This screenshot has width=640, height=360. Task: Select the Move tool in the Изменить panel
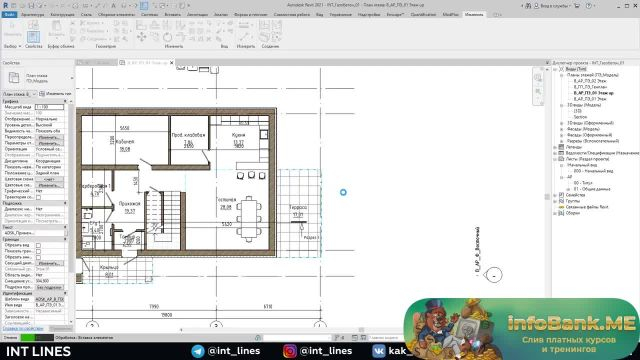pyautogui.click(x=142, y=37)
